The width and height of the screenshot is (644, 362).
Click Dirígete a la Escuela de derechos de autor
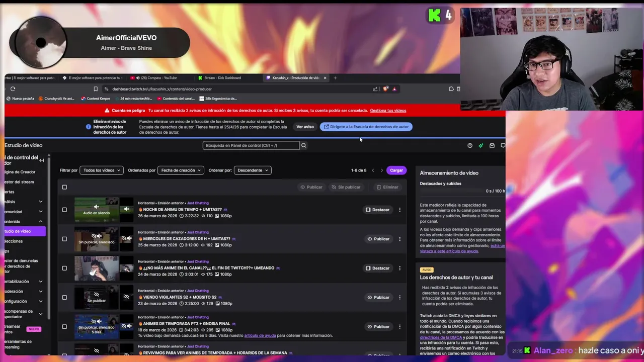(x=366, y=127)
